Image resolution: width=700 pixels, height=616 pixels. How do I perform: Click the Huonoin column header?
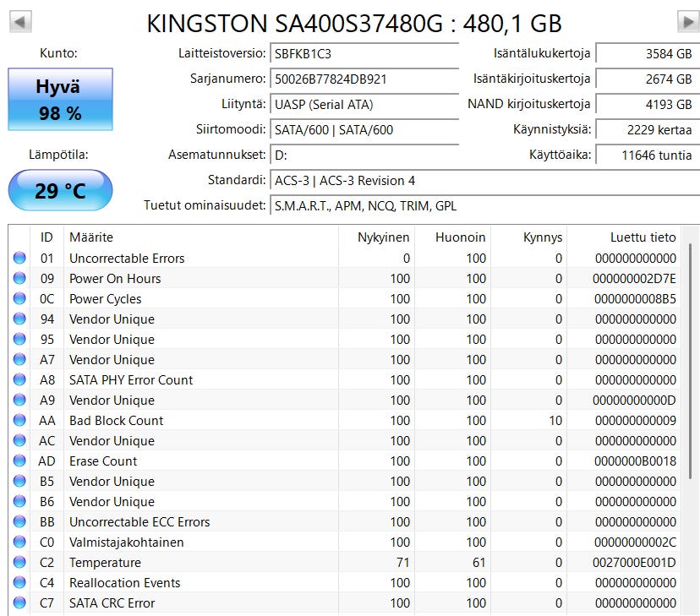[x=452, y=237]
